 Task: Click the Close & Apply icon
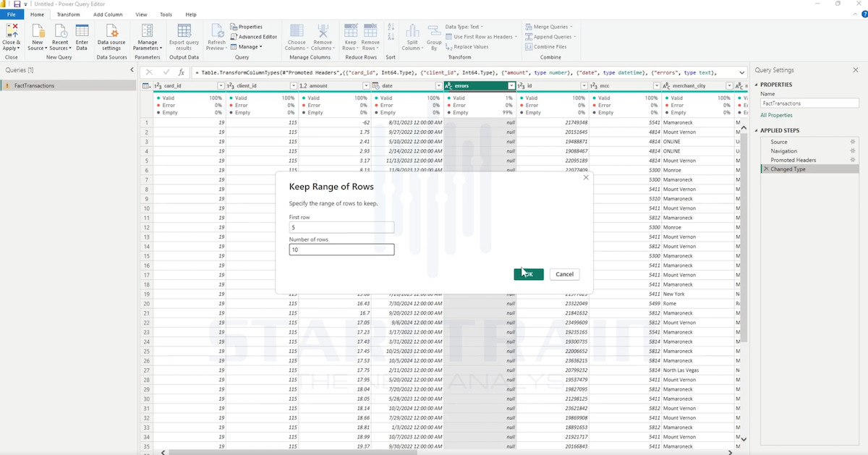[12, 31]
